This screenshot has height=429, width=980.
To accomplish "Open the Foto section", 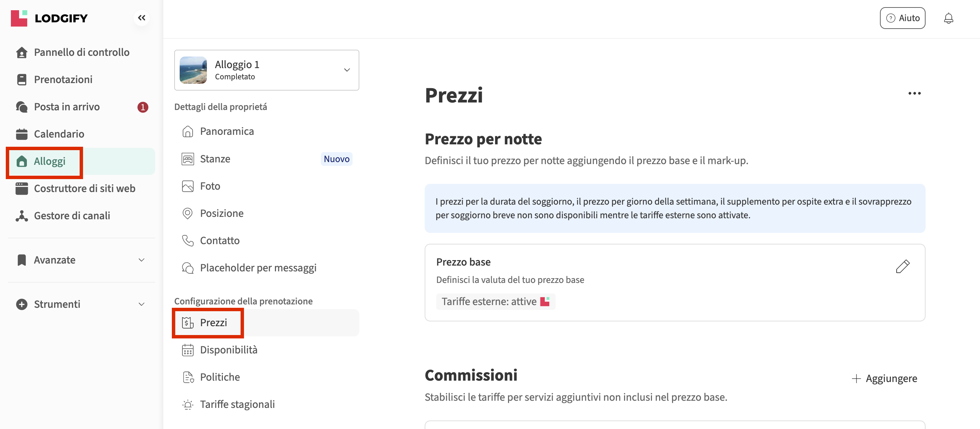I will [x=210, y=186].
